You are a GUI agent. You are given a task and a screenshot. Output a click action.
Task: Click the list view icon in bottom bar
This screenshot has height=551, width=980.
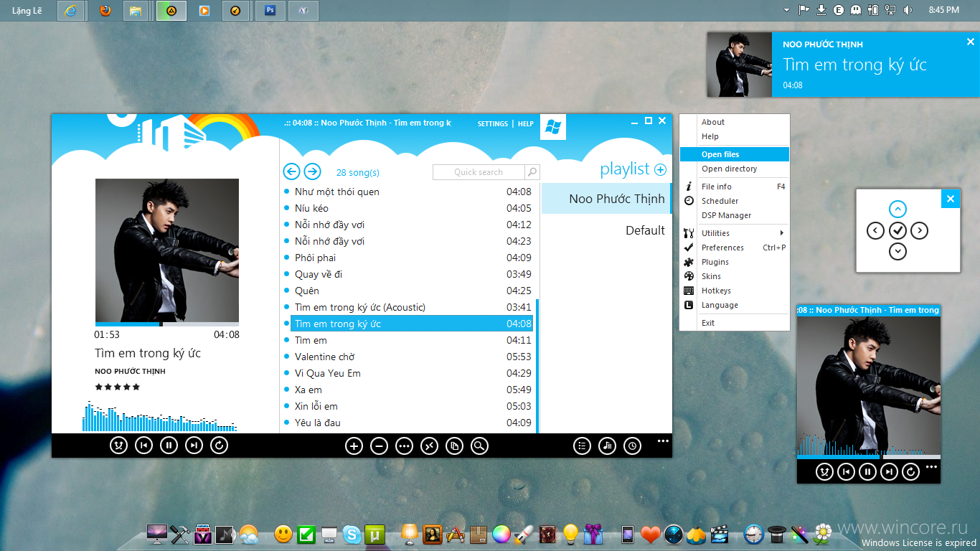[x=582, y=446]
